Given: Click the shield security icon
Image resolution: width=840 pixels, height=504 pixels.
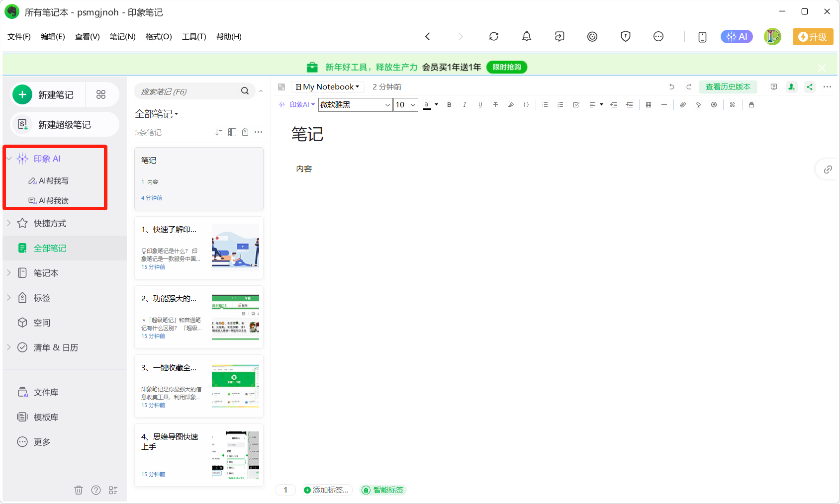Looking at the screenshot, I should [626, 36].
